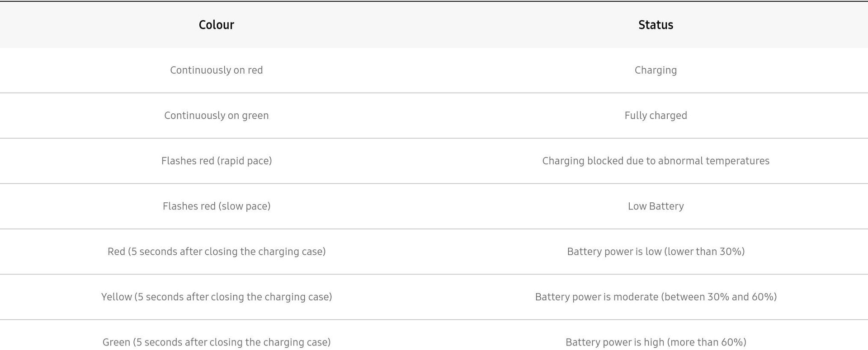The height and width of the screenshot is (350, 868).
Task: Click 'Green (5 seconds after closing' cell
Action: click(216, 342)
